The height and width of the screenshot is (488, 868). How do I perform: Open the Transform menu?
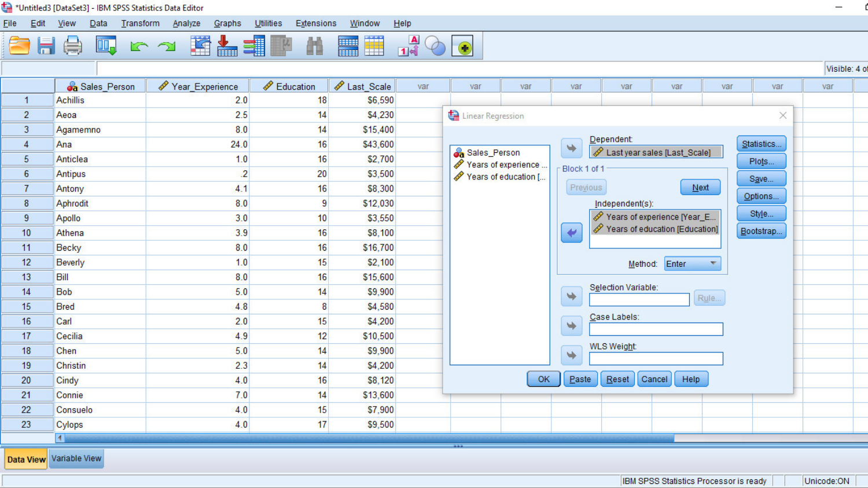[x=141, y=23]
